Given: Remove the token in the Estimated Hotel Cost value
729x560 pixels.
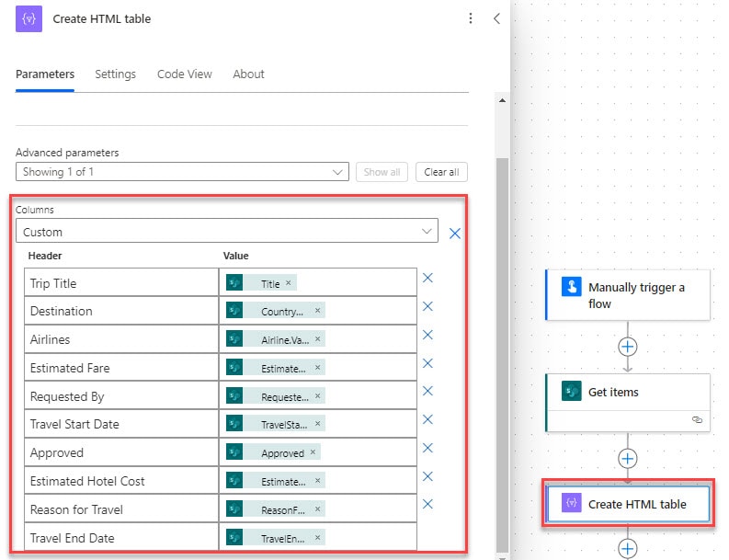Looking at the screenshot, I should click(317, 481).
